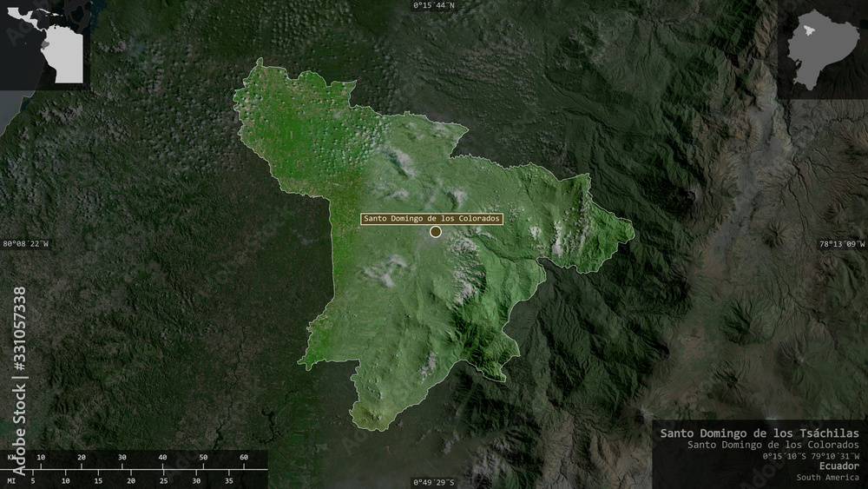This screenshot has width=868, height=489.
Task: Click the Santo Domingo capital city marker
Action: 436,232
